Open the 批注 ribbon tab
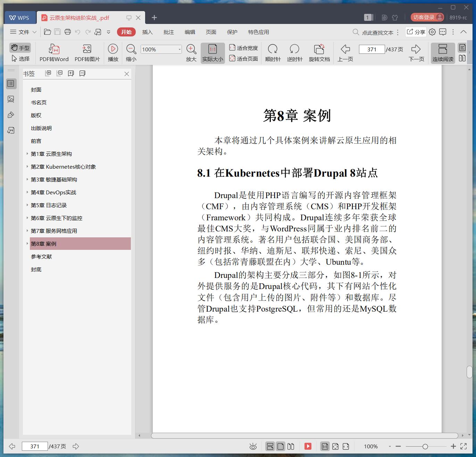The image size is (476, 457). point(168,32)
